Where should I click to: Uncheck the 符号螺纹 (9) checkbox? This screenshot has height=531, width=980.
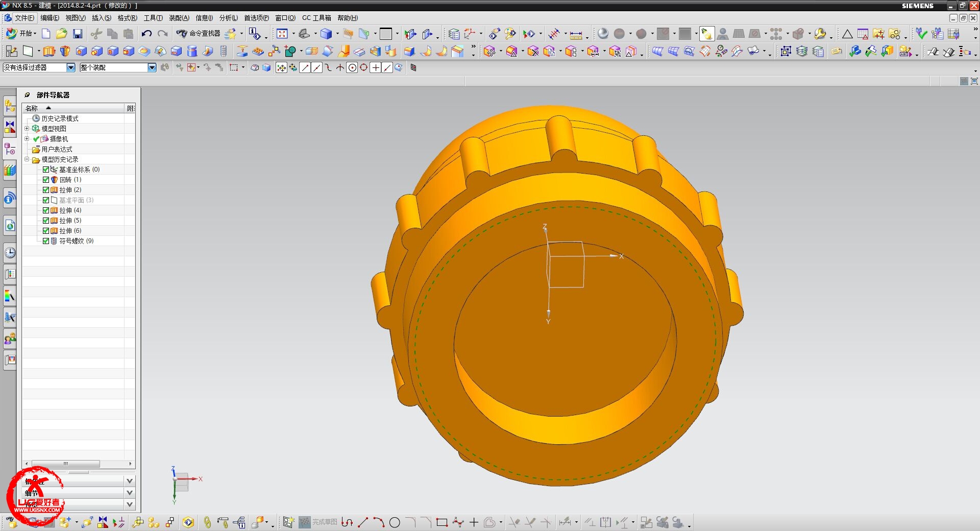(46, 241)
